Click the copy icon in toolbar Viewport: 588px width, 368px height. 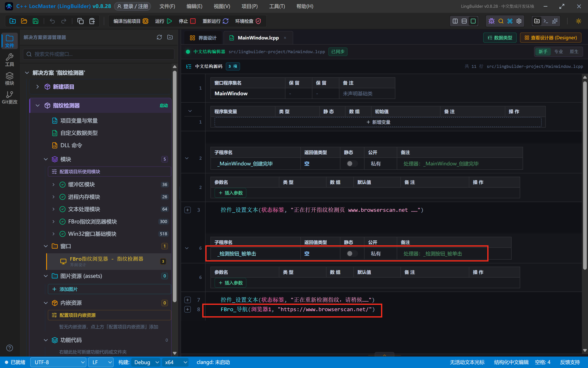tap(80, 21)
